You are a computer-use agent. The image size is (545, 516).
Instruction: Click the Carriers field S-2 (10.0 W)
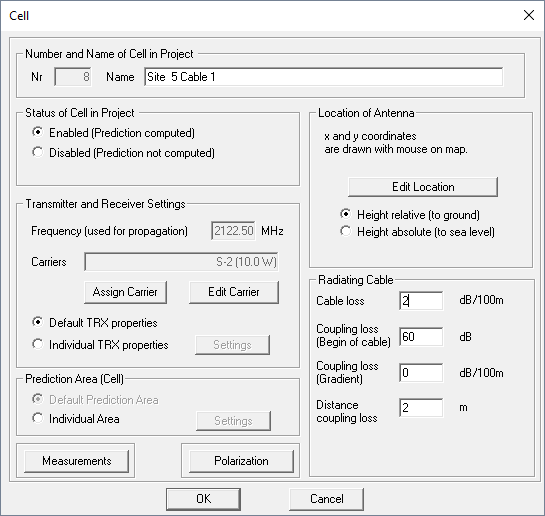pyautogui.click(x=181, y=262)
